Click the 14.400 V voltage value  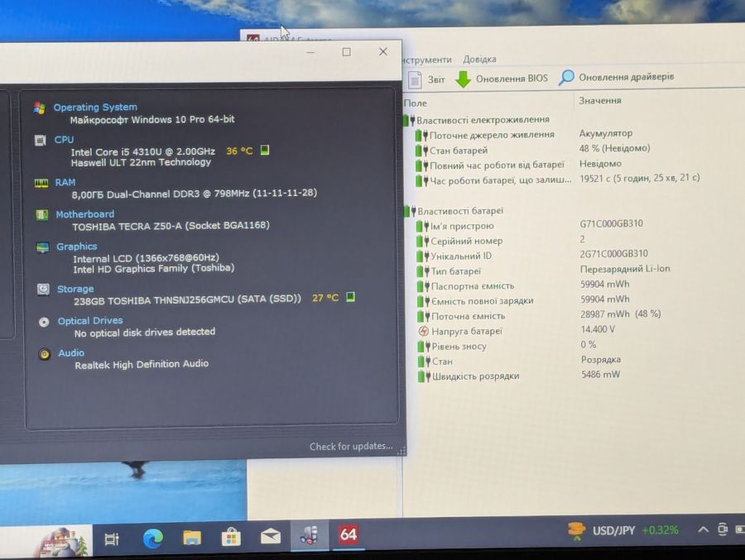click(598, 329)
